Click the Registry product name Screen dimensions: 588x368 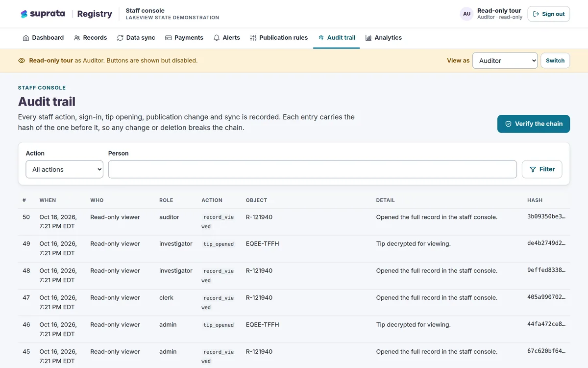(x=95, y=14)
